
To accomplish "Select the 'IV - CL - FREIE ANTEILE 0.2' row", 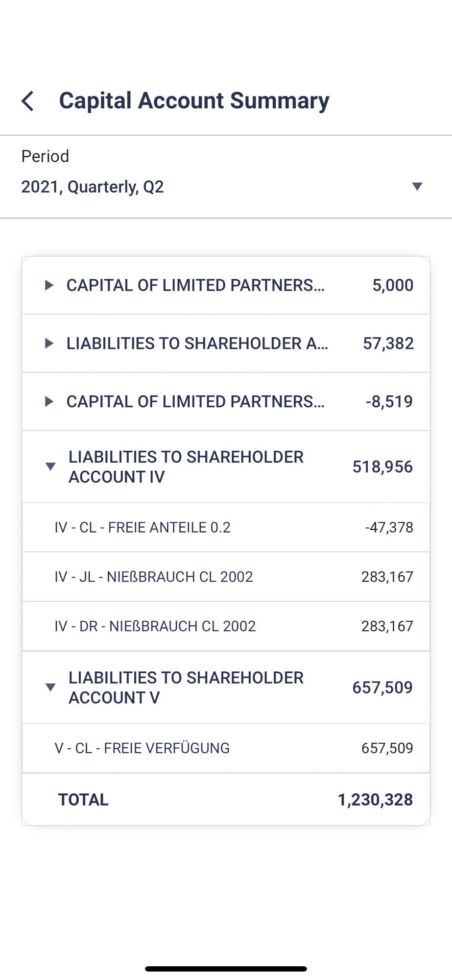I will 143,527.
